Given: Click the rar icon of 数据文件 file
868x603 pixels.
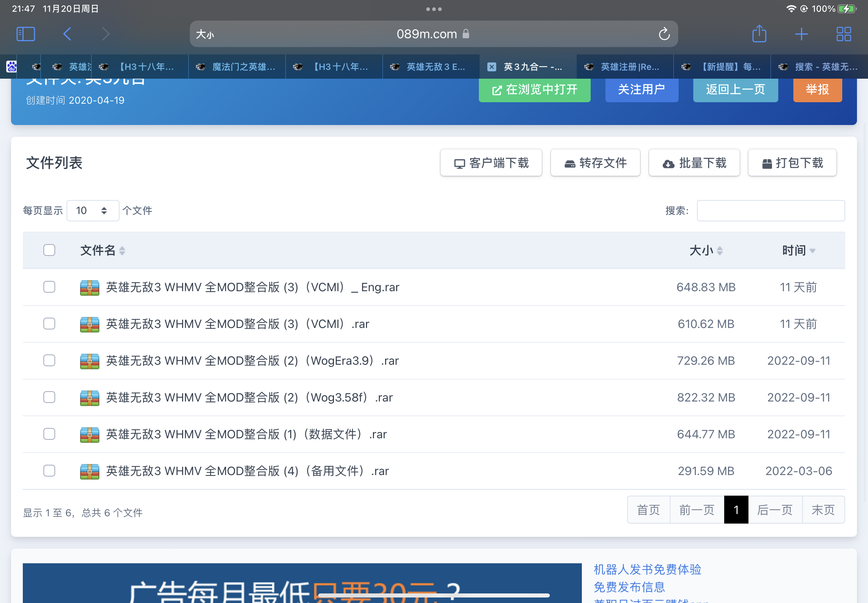Looking at the screenshot, I should (90, 435).
